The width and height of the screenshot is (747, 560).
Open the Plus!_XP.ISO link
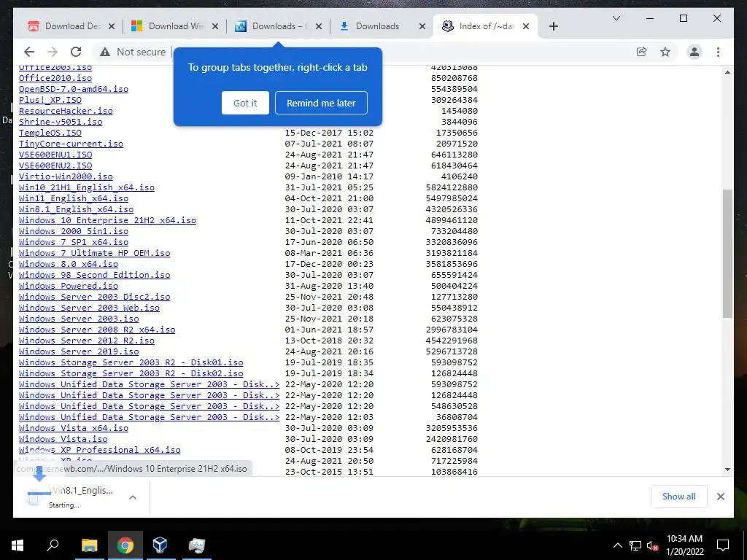[x=50, y=99]
